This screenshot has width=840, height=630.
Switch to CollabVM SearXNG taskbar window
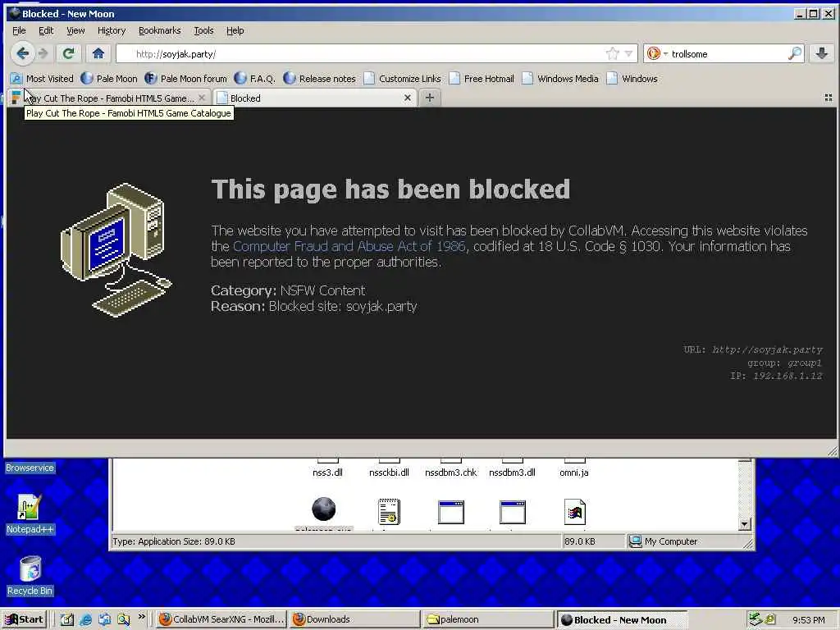[x=221, y=620]
